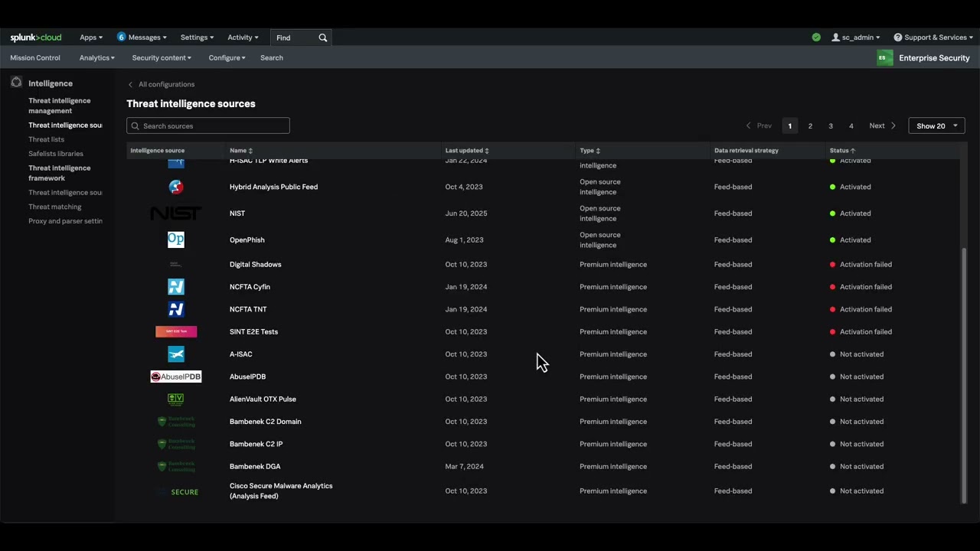Click the Bambenek C2 IP logo
Viewport: 980px width, 551px height.
176,444
